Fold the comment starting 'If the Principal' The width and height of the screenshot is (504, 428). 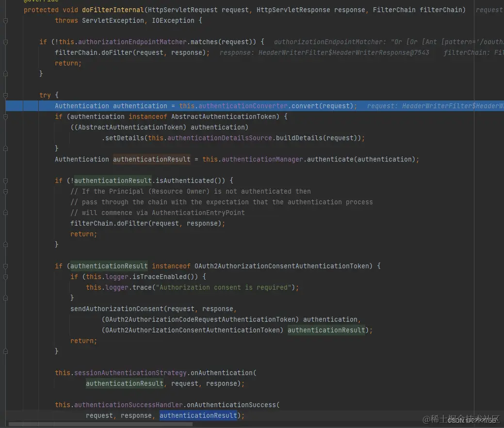(5, 192)
